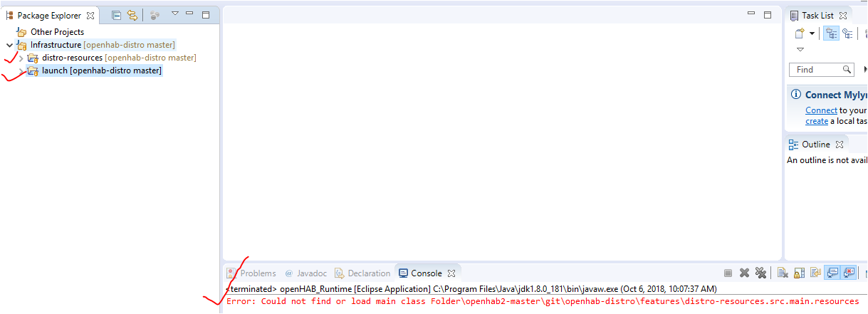Close the Console view

click(451, 273)
